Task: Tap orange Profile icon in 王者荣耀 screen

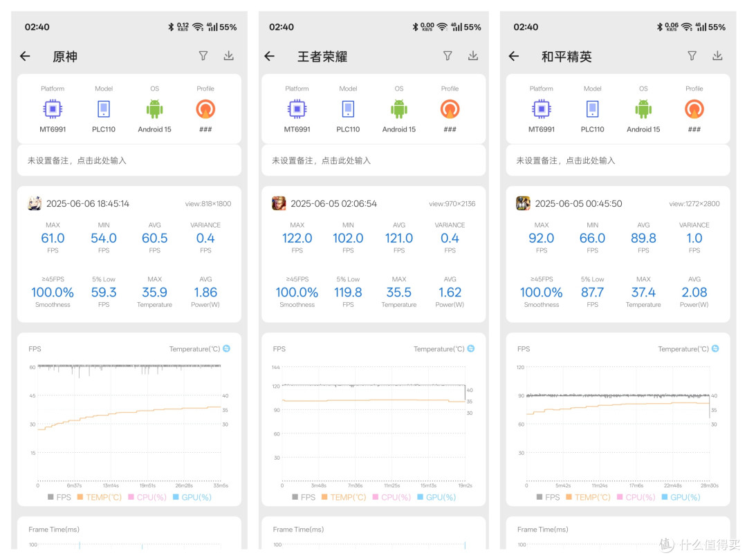Action: 450,109
